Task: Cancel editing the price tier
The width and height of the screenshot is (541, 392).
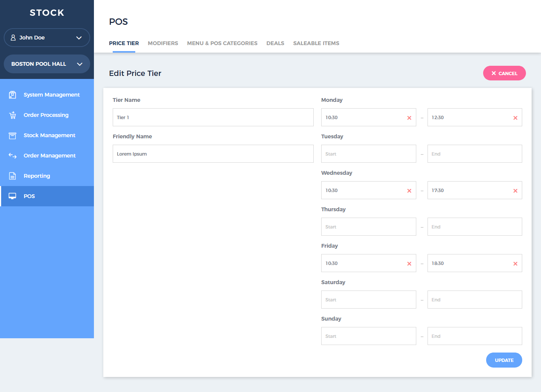Action: point(505,73)
